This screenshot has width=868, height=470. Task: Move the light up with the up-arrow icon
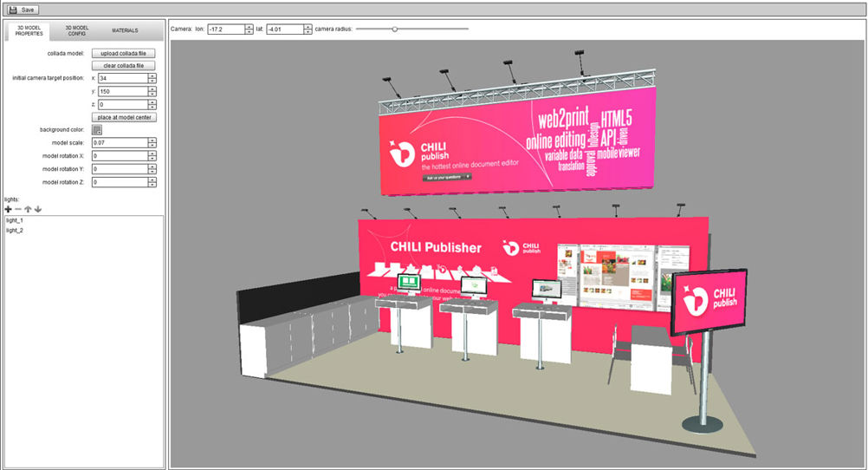point(28,210)
